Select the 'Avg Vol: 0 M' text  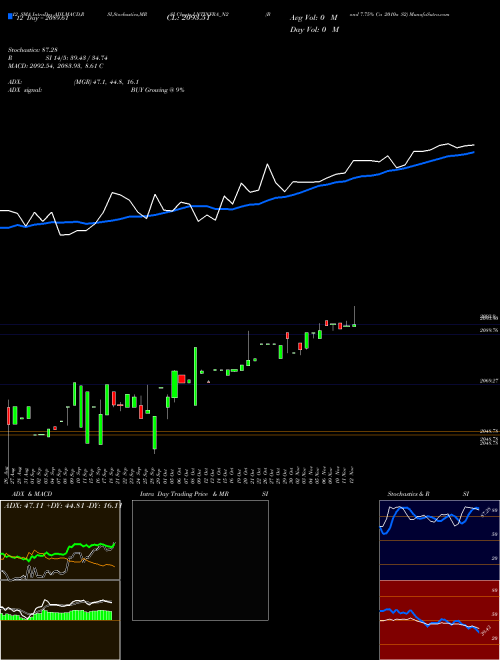(x=314, y=18)
